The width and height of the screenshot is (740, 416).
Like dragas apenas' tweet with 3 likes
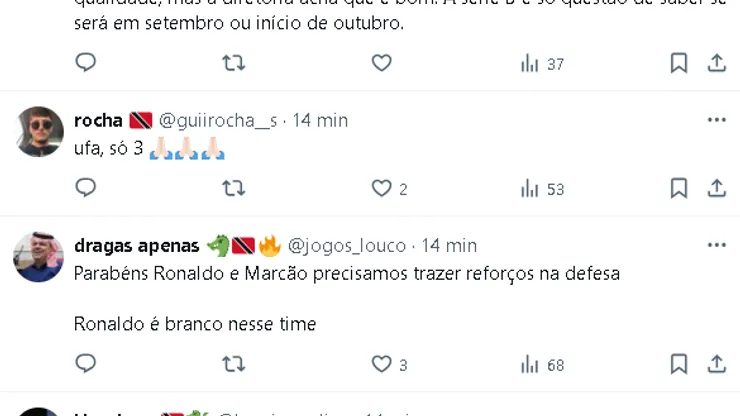point(381,364)
